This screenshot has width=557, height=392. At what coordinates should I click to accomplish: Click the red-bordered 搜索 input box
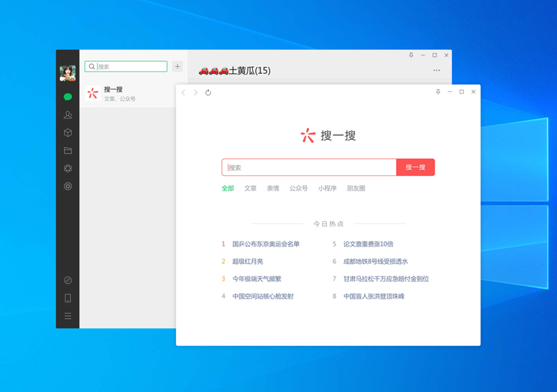pos(309,167)
